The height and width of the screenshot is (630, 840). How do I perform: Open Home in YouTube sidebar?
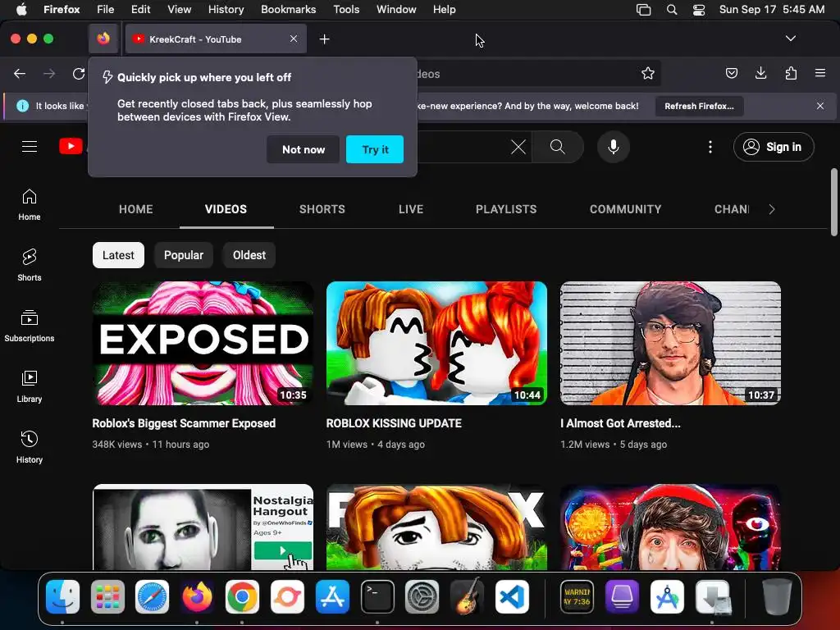click(30, 205)
